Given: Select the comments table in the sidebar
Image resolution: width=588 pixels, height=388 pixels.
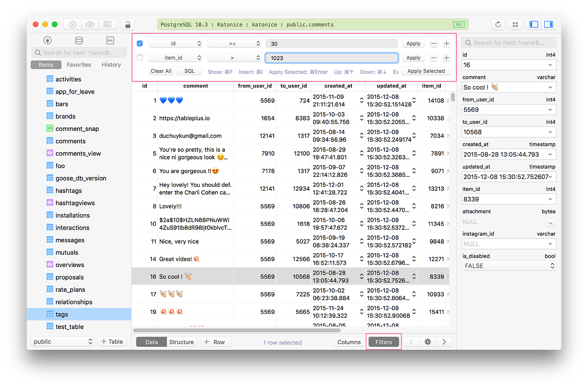Looking at the screenshot, I should coord(71,140).
